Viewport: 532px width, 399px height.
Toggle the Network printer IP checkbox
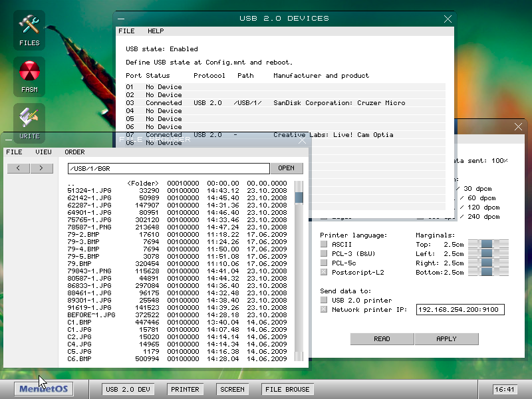pyautogui.click(x=324, y=310)
